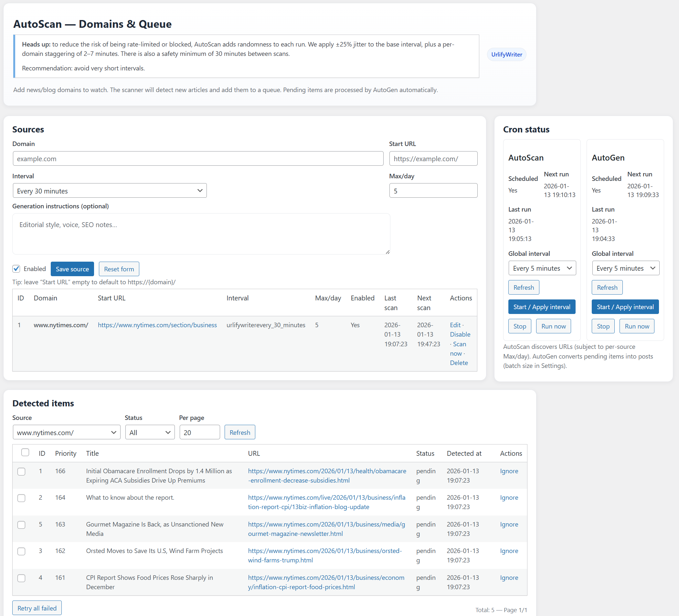This screenshot has height=616, width=679.
Task: Click the Max/day input field
Action: 433,190
